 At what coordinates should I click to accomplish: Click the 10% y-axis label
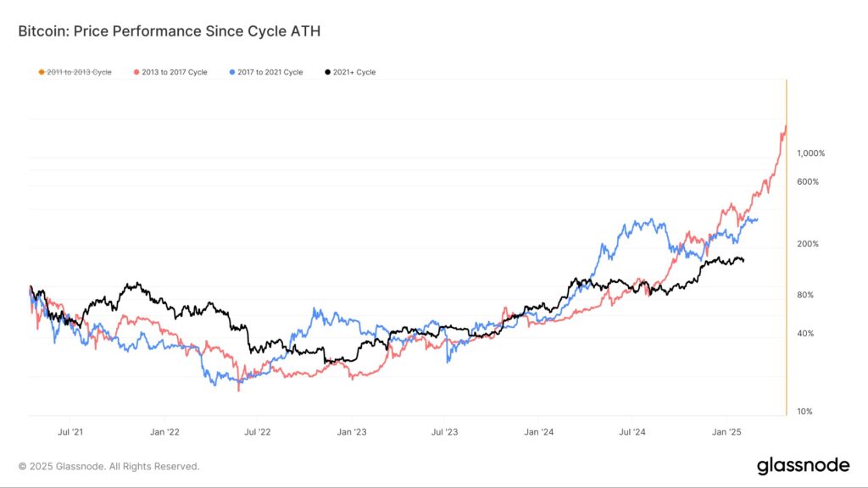click(805, 411)
